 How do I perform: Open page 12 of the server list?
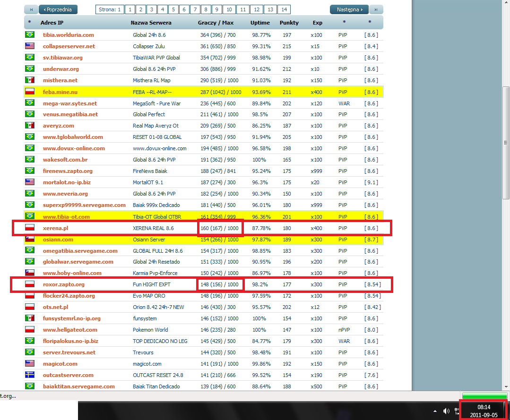pyautogui.click(x=257, y=9)
